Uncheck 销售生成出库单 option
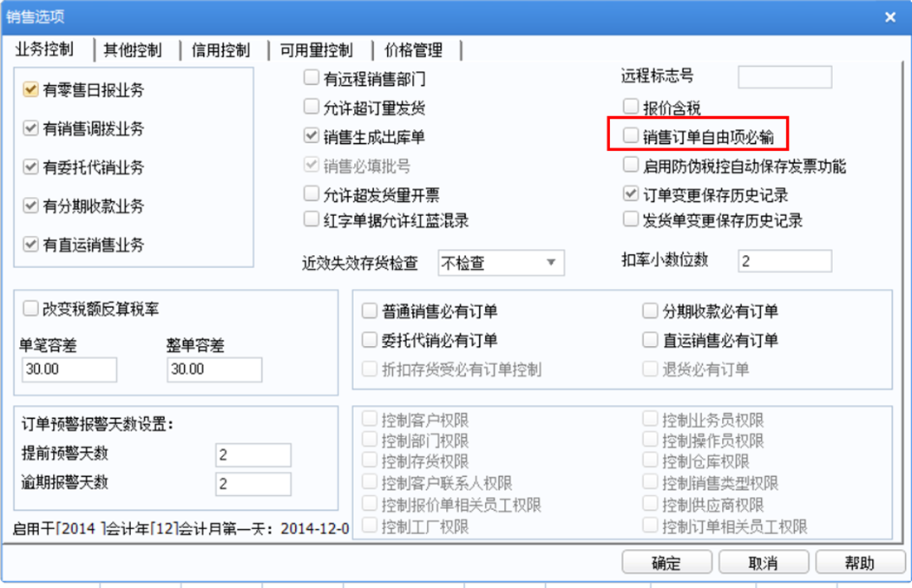The width and height of the screenshot is (912, 588). click(312, 136)
